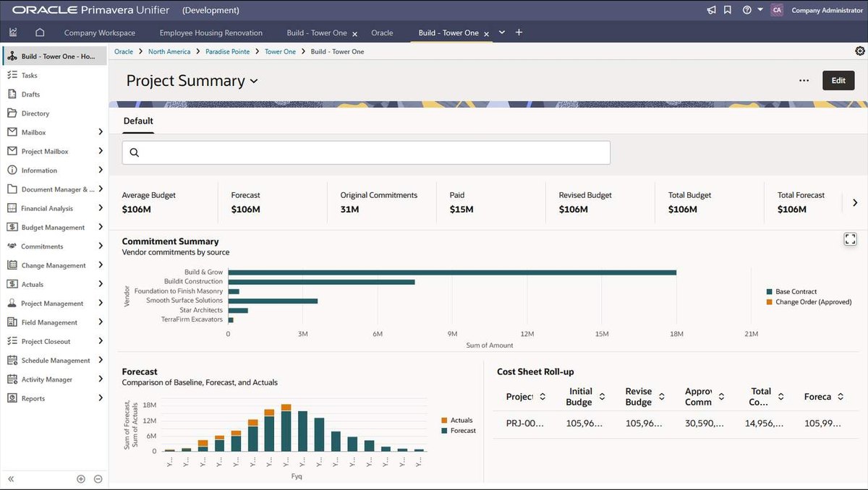Screen dimensions: 868x490
Task: Click the plus circle icon below the sidebar
Action: coord(81,479)
